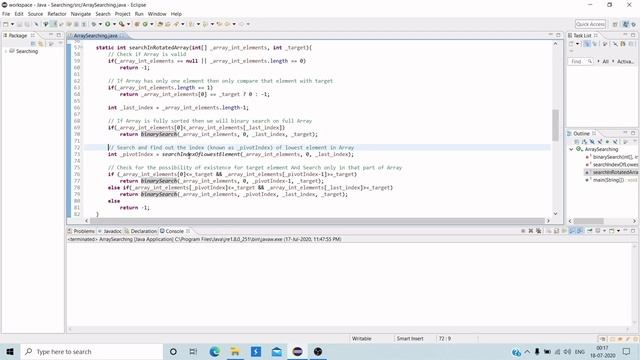Viewport: 640px width, 360px height.
Task: Click the Outline horizontal scrollbar thumb
Action: pos(589,221)
